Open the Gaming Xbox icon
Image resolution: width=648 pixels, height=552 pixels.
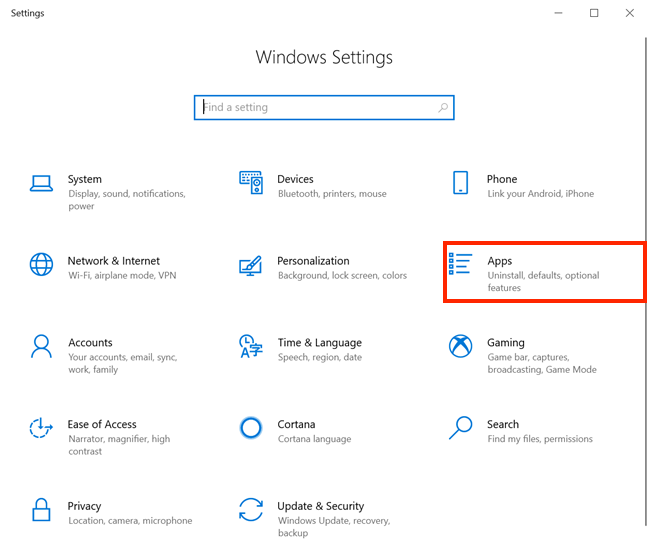[x=460, y=346]
